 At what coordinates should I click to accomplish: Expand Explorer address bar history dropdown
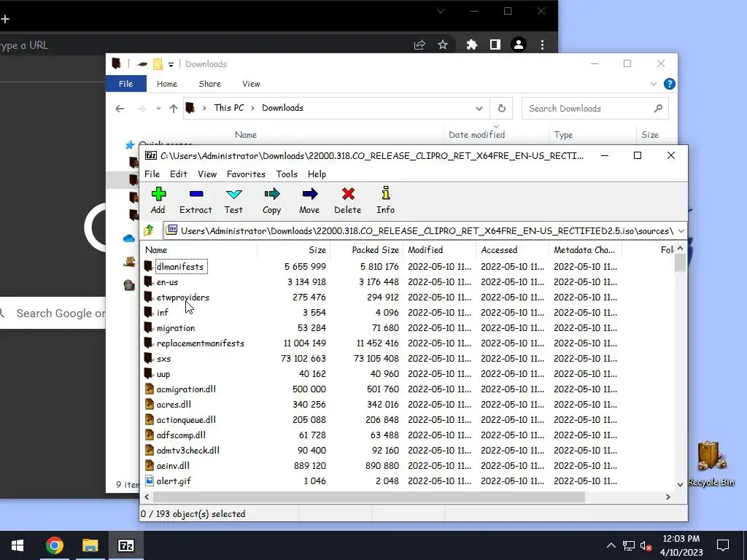tap(479, 109)
